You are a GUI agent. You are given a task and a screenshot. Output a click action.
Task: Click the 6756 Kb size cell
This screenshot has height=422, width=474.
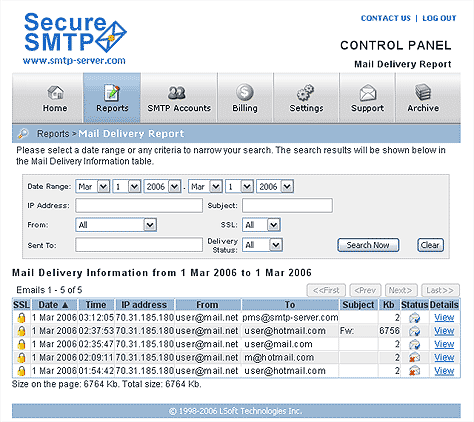tap(389, 331)
